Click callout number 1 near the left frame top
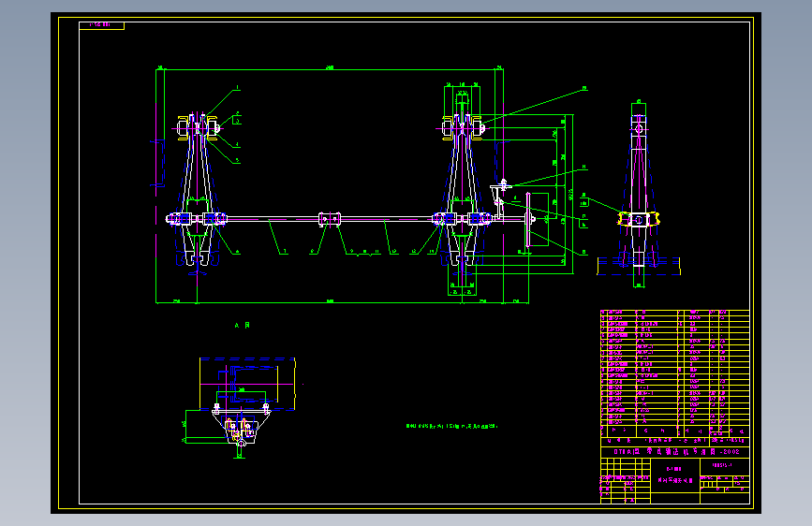The image size is (812, 526). pyautogui.click(x=237, y=87)
